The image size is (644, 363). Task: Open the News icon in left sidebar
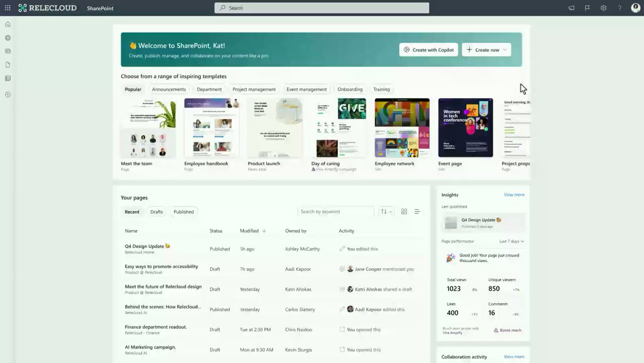(x=8, y=51)
